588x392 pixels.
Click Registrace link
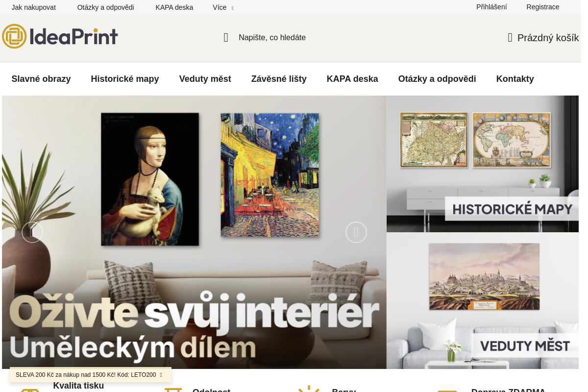(543, 7)
